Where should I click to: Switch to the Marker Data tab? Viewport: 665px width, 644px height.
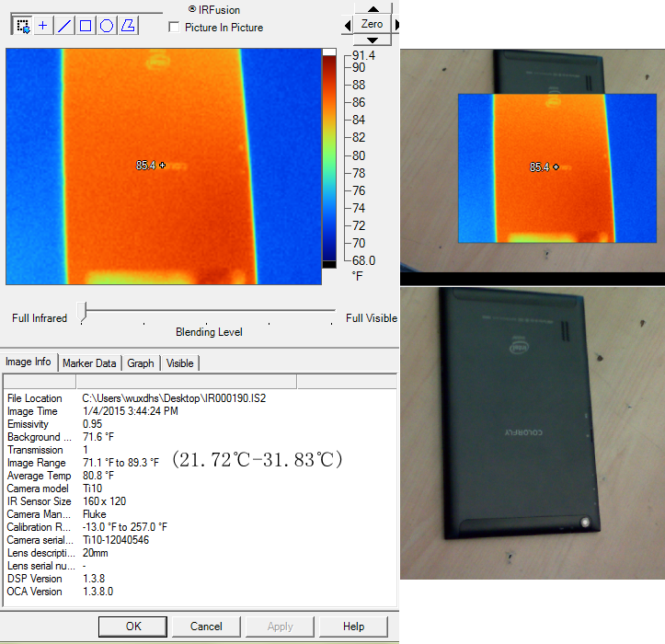89,363
